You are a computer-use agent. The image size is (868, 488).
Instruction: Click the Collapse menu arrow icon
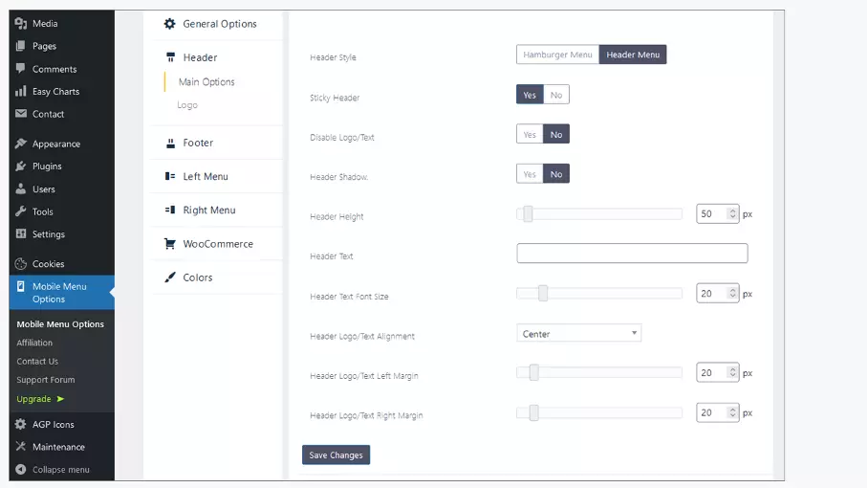[21, 469]
